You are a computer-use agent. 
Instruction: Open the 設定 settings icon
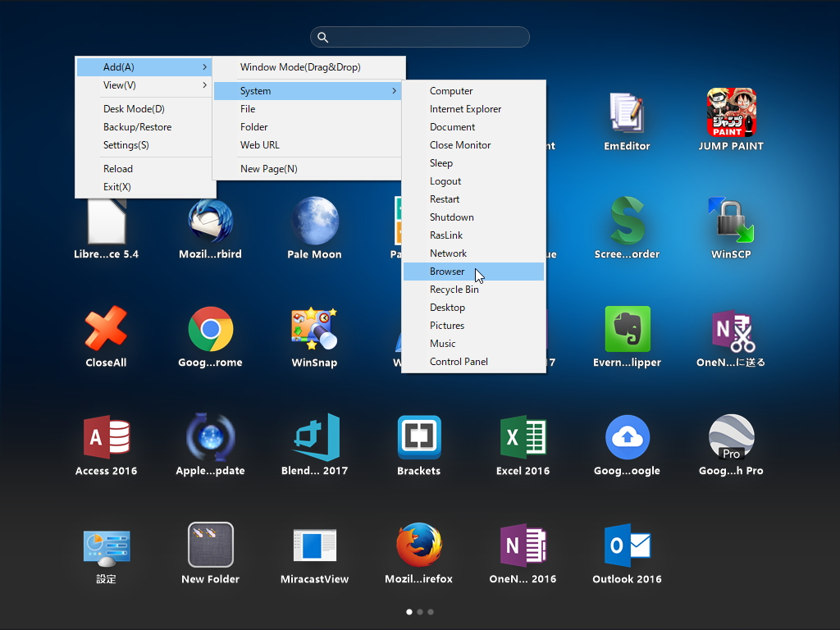coord(106,547)
